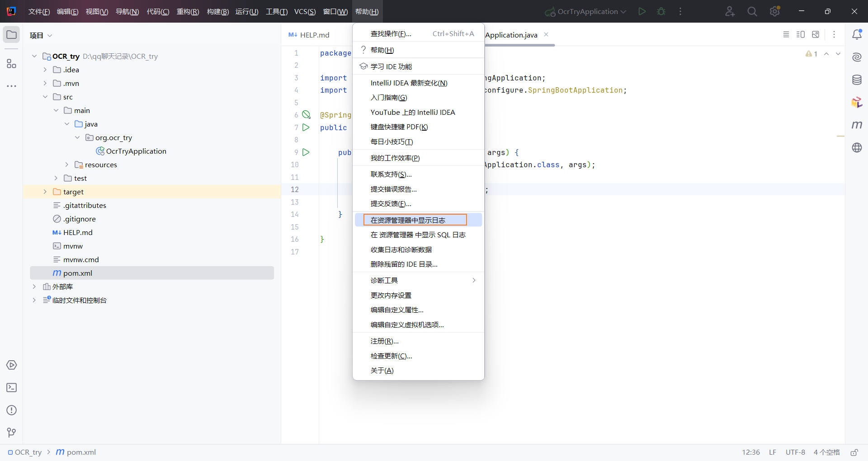Open the Database tool window
Screen dimensions: 868x461
[x=857, y=80]
